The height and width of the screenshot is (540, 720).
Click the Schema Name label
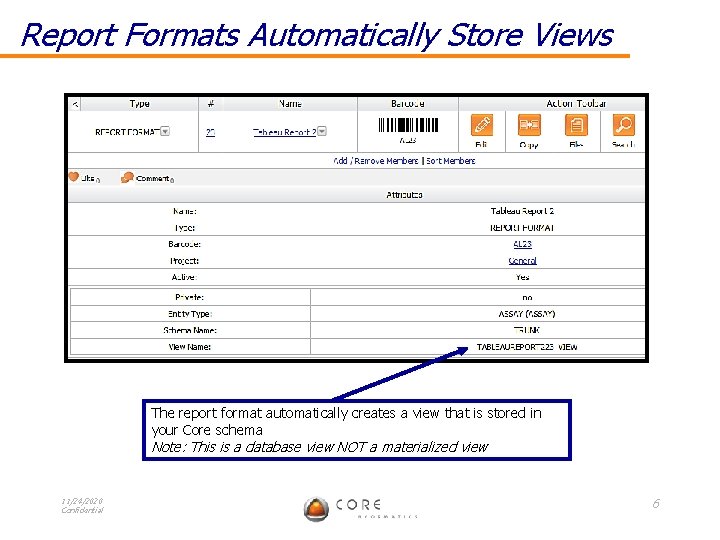[x=190, y=331]
